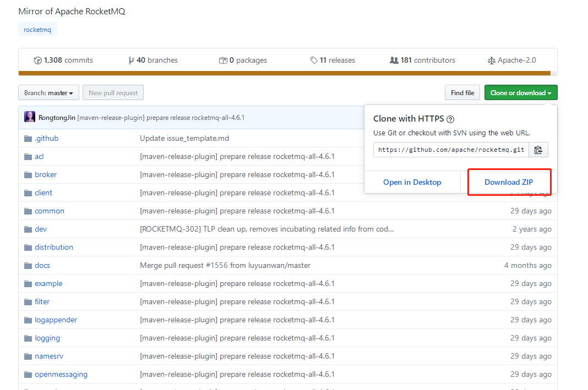Click the branches icon next to 40

(x=131, y=61)
